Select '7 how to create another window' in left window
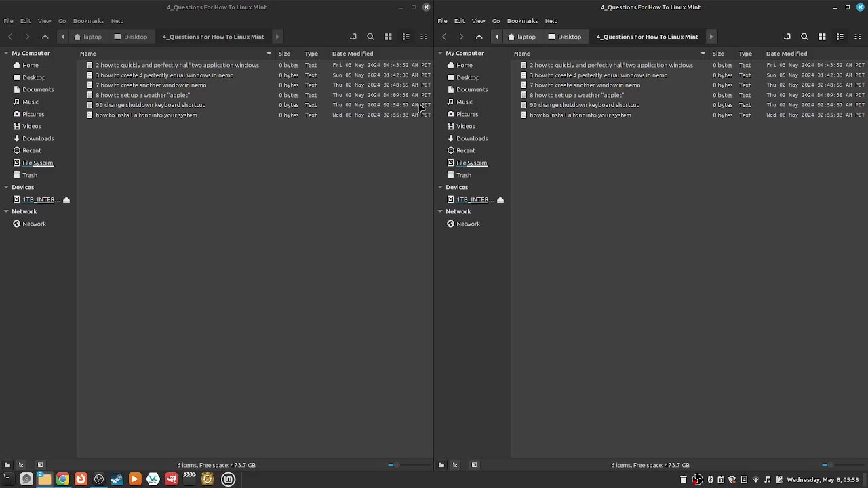Screen dimensions: 868x488 151,85
